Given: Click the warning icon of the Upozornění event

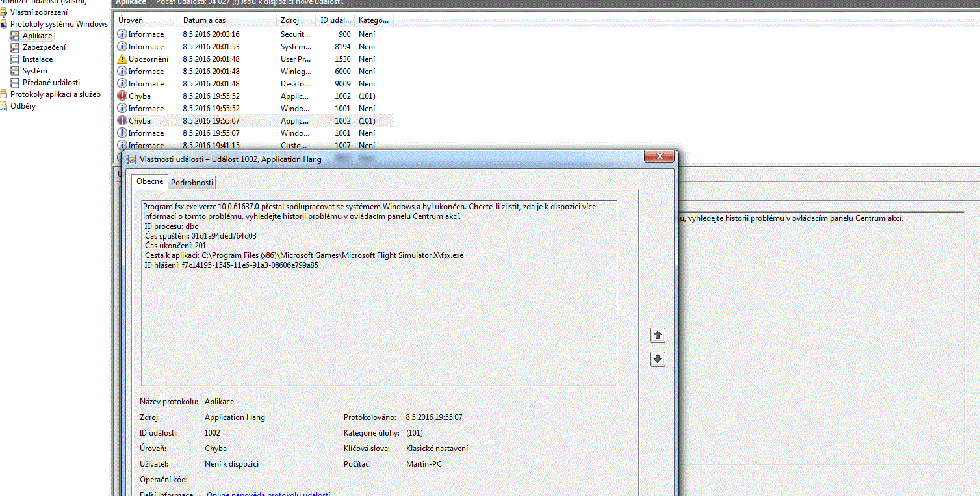Looking at the screenshot, I should coord(122,59).
